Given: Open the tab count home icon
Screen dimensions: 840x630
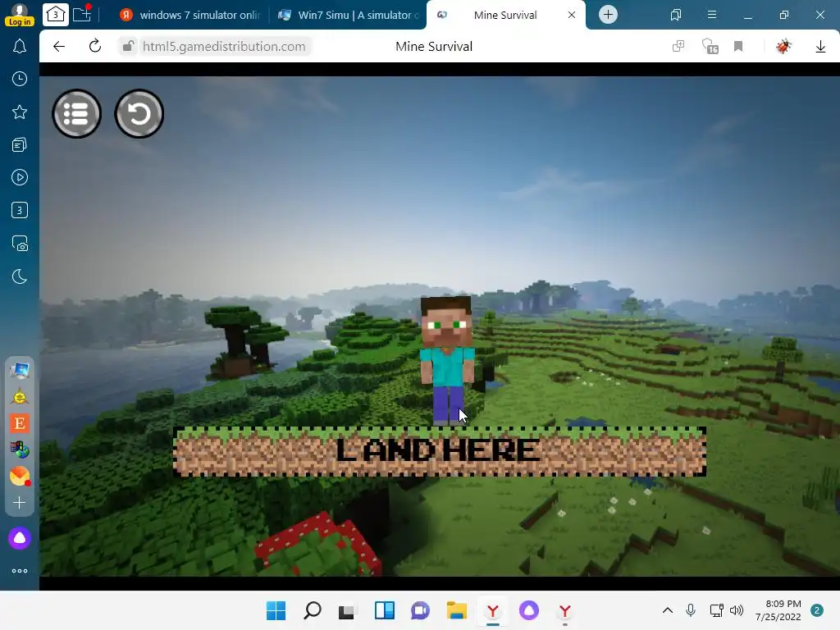Looking at the screenshot, I should pos(56,15).
